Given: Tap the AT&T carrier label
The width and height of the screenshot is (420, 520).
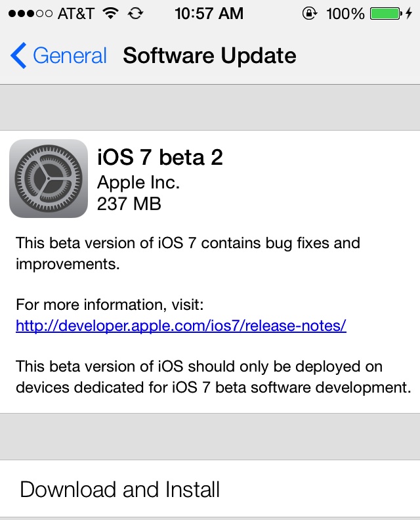Looking at the screenshot, I should click(76, 14).
